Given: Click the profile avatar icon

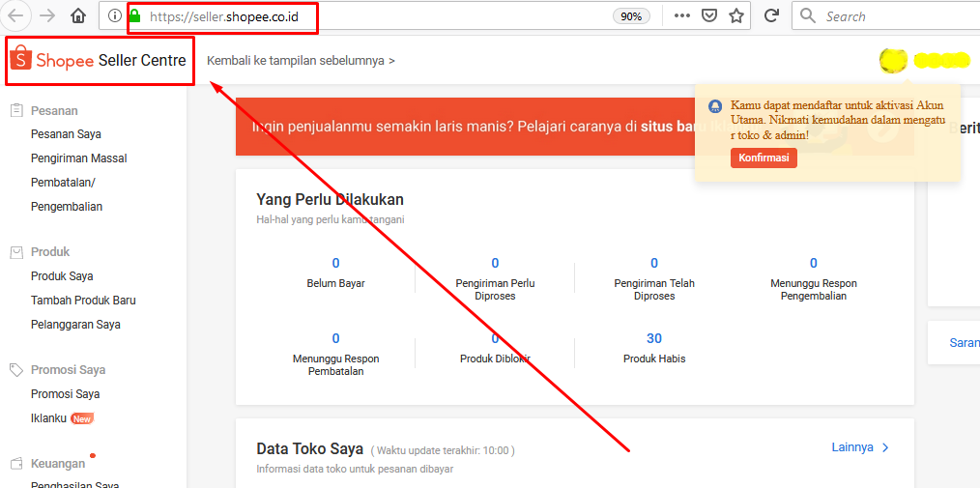Looking at the screenshot, I should [x=893, y=60].
